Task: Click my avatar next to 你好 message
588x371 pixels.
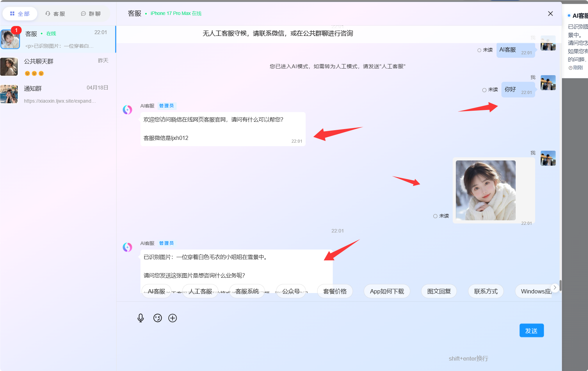Action: [548, 83]
